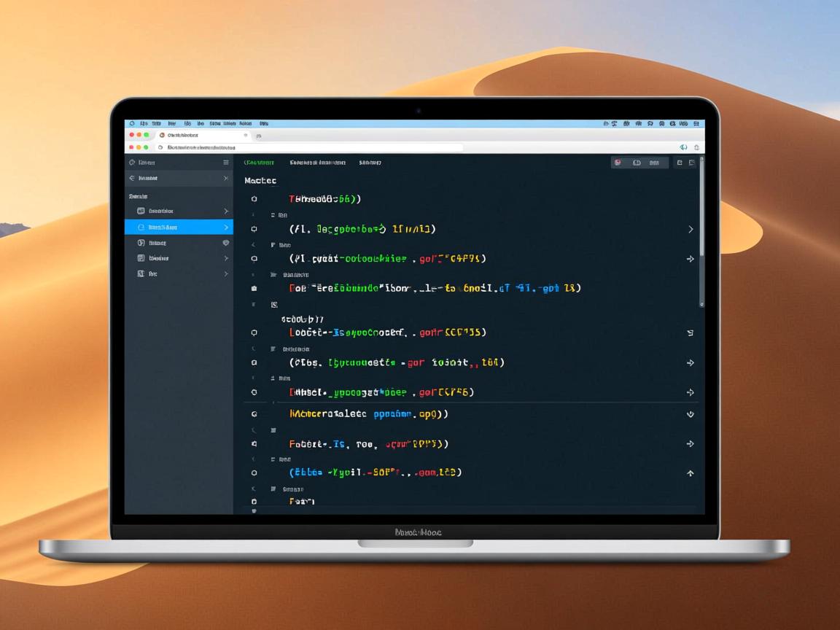Click the shield badge on the third sidebar row

227,243
